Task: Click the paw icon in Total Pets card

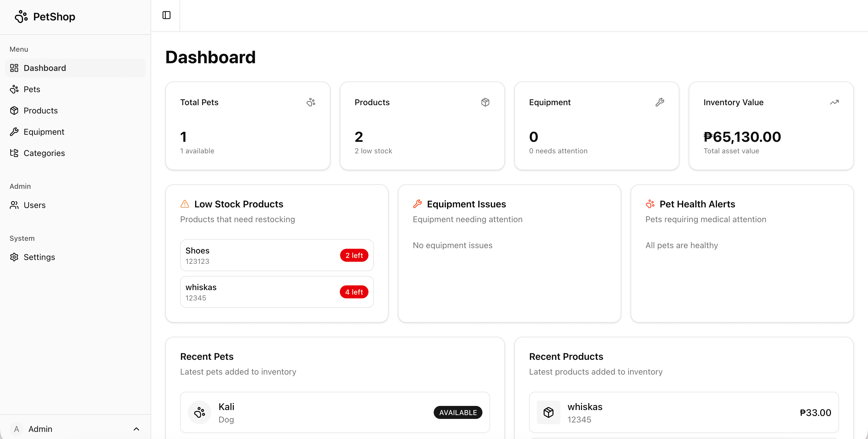Action: [x=311, y=102]
